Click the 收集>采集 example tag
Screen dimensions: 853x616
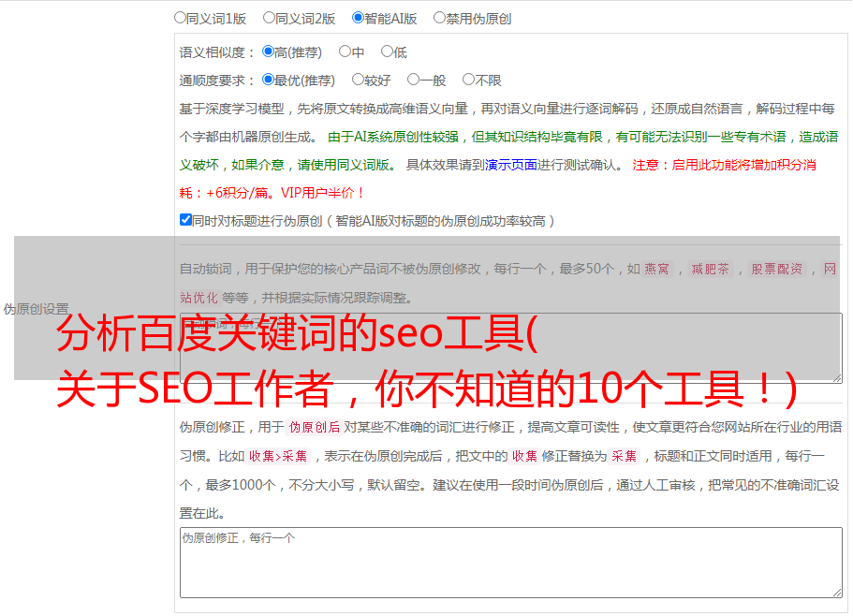[278, 456]
